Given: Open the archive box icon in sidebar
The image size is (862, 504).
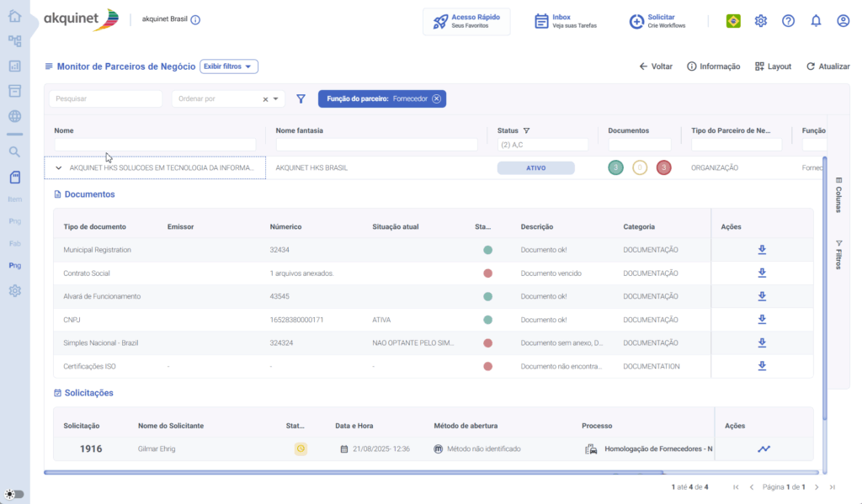Looking at the screenshot, I should (15, 91).
